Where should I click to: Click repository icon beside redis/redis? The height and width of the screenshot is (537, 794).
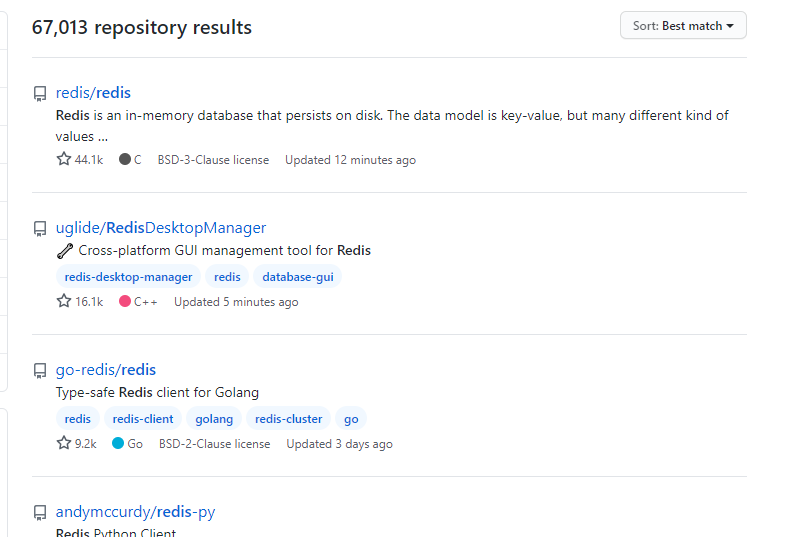[x=40, y=94]
